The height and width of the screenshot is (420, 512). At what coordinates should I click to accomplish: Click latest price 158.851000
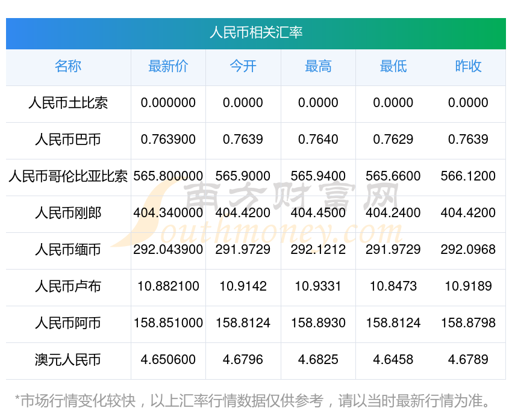(168, 323)
